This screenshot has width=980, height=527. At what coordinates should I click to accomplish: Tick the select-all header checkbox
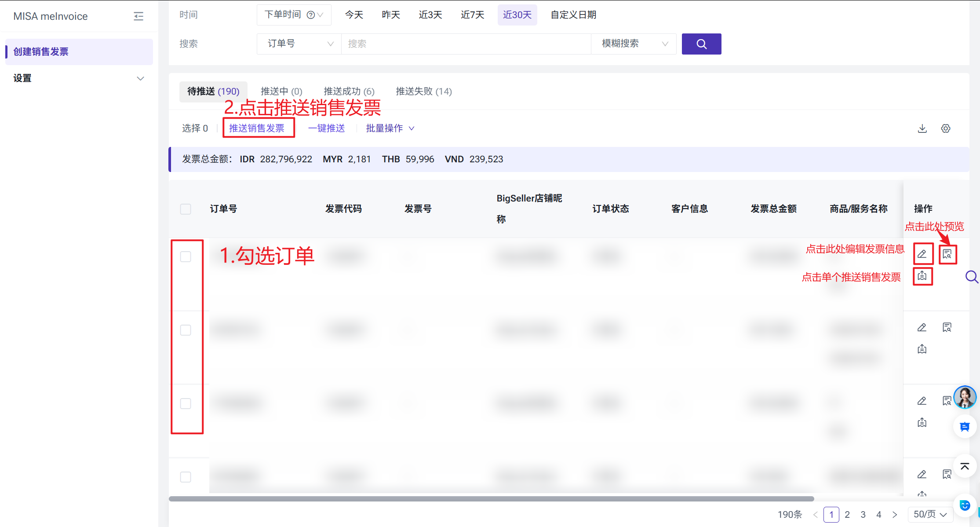point(186,209)
